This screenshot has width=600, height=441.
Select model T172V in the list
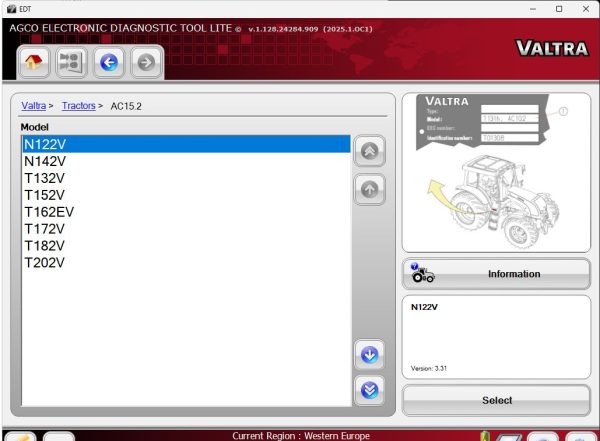tap(186, 229)
